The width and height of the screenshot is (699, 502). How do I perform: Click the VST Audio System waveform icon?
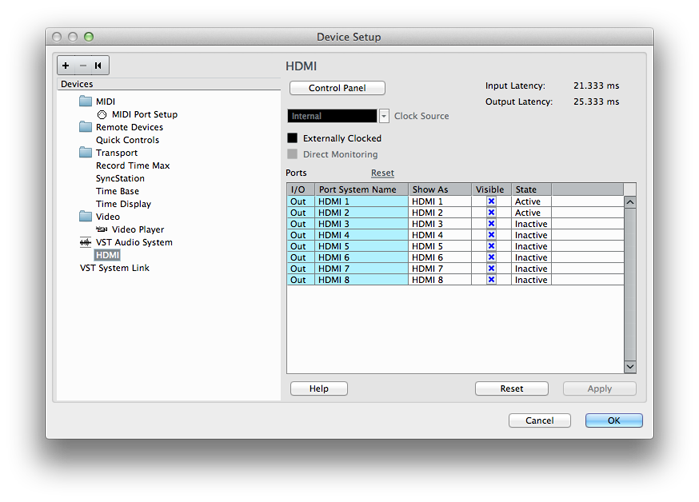(85, 242)
